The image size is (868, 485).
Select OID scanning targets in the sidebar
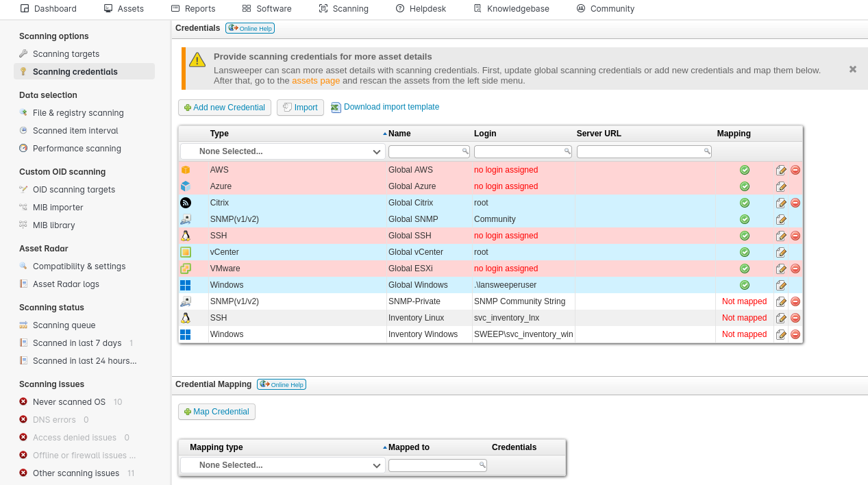[x=74, y=190]
